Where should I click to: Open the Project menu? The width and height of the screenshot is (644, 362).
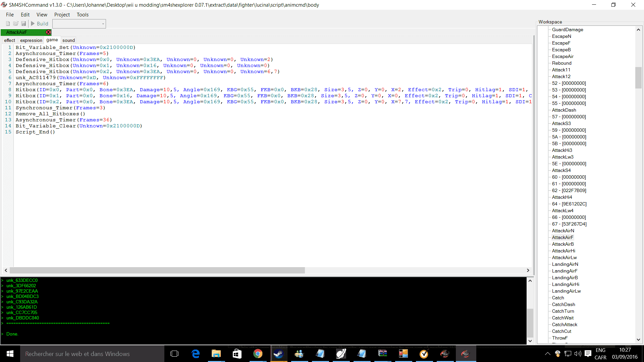pyautogui.click(x=62, y=15)
